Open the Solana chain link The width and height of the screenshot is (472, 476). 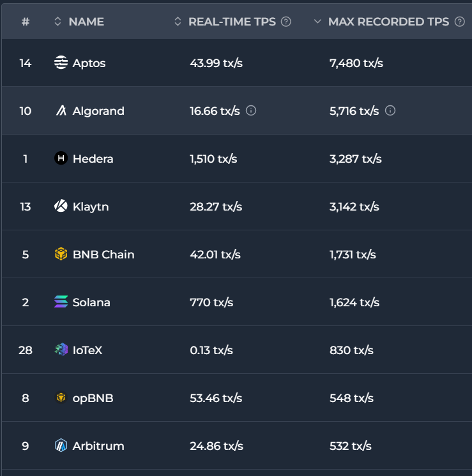tap(91, 302)
